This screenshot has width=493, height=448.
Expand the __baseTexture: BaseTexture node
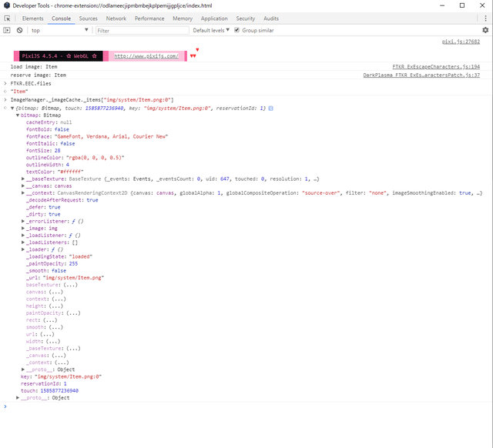[23, 179]
